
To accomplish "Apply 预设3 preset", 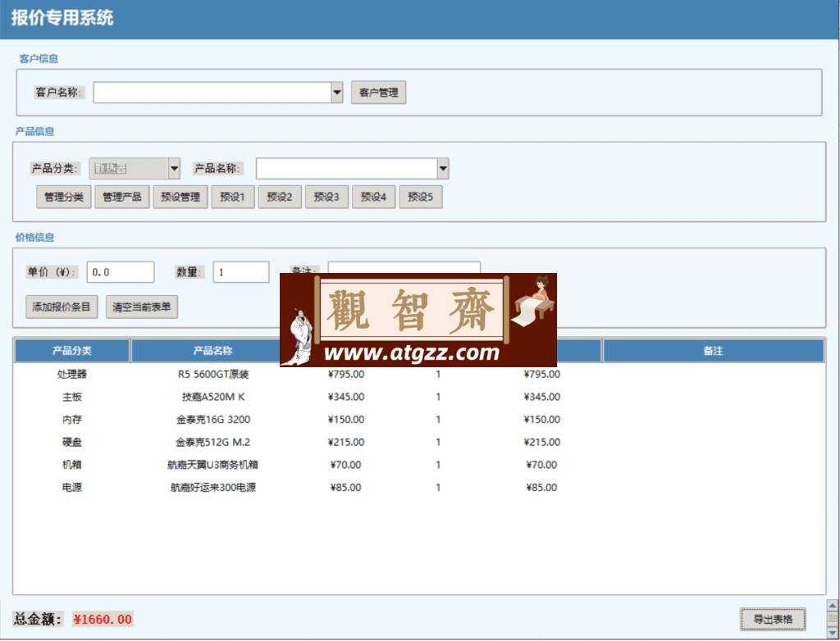I will pyautogui.click(x=326, y=197).
